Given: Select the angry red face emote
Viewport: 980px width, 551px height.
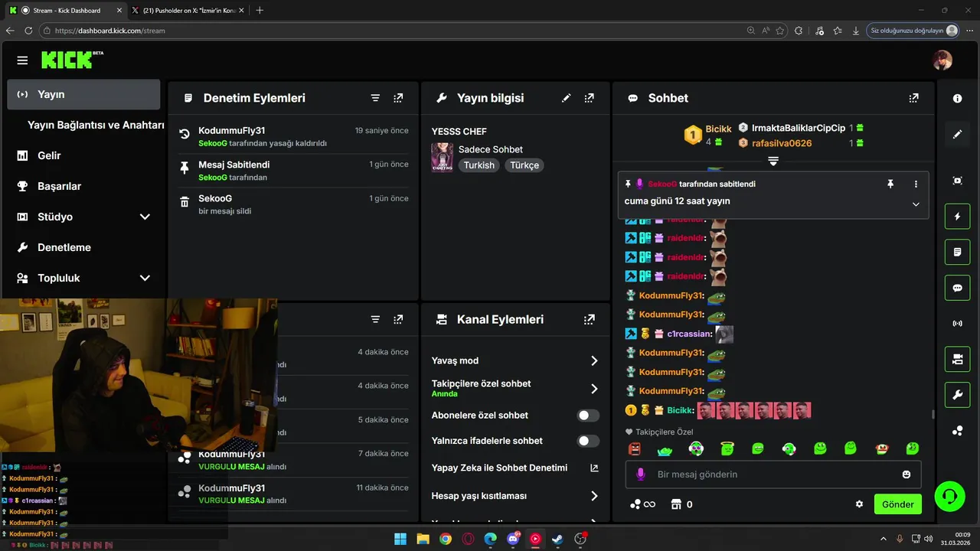Looking at the screenshot, I should [635, 448].
